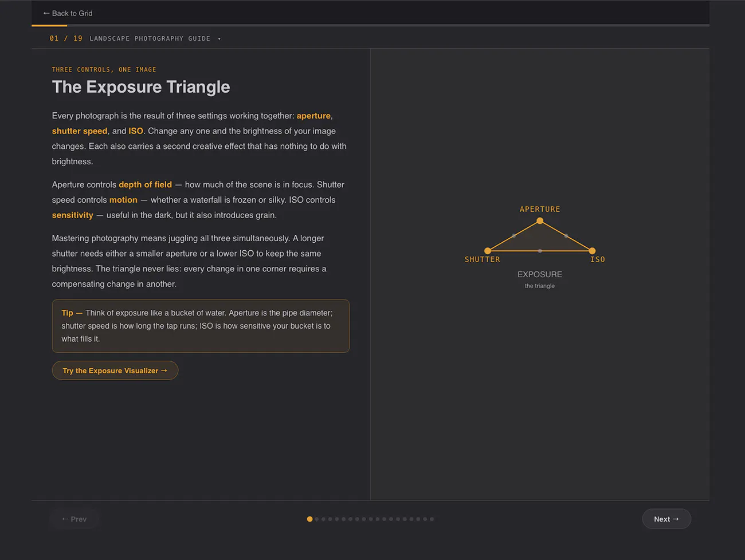Click 'The Exposure Triangle' heading
Screen dimensions: 745x560
click(x=141, y=87)
